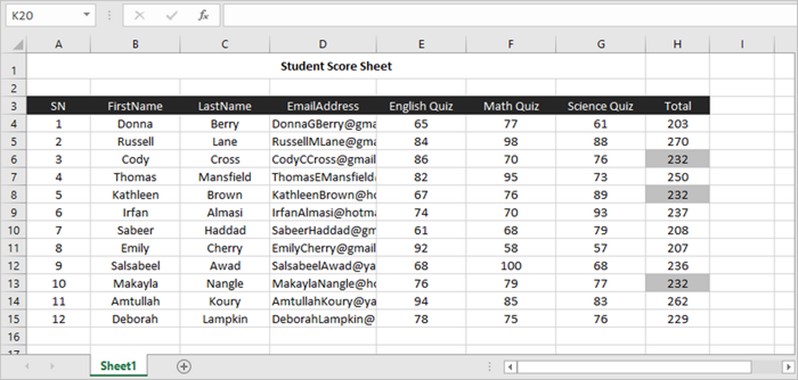Viewport: 798px width, 380px height.
Task: Click the horizontal scrollbar right arrow
Action: pyautogui.click(x=788, y=367)
